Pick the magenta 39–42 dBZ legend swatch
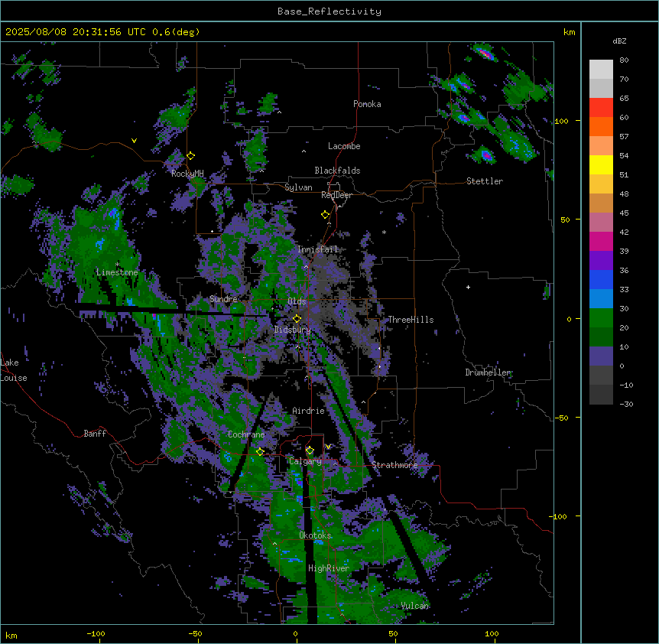 [x=601, y=241]
